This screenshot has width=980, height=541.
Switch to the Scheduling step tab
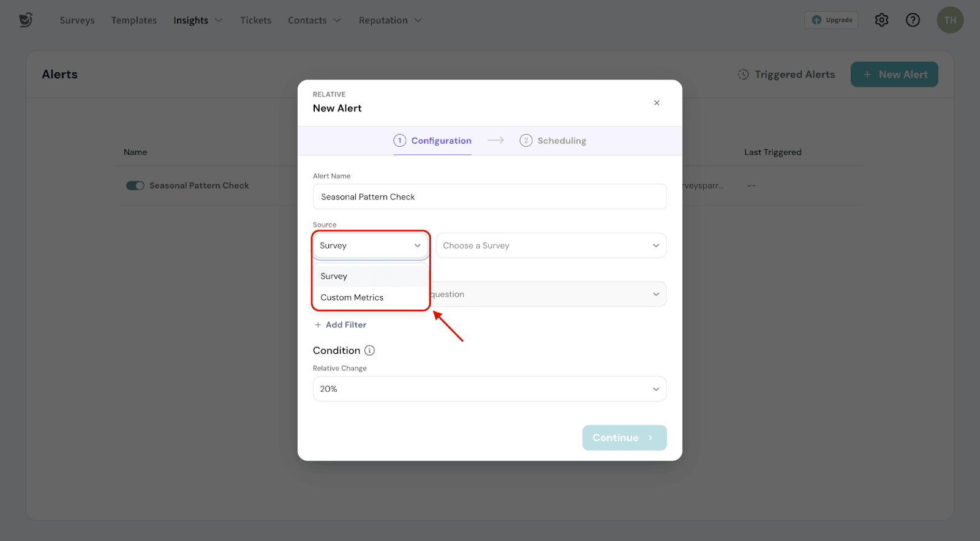[x=553, y=141]
